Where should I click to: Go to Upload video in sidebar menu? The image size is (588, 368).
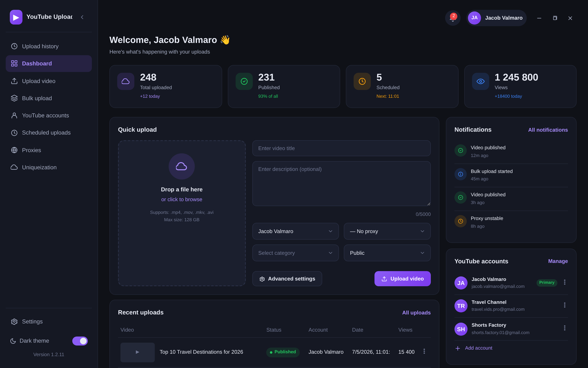[49, 81]
